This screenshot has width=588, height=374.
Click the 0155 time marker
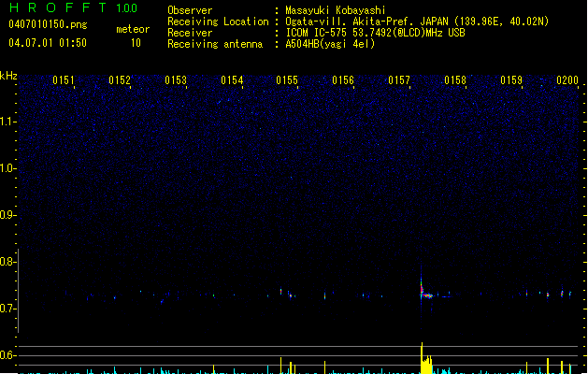(287, 80)
